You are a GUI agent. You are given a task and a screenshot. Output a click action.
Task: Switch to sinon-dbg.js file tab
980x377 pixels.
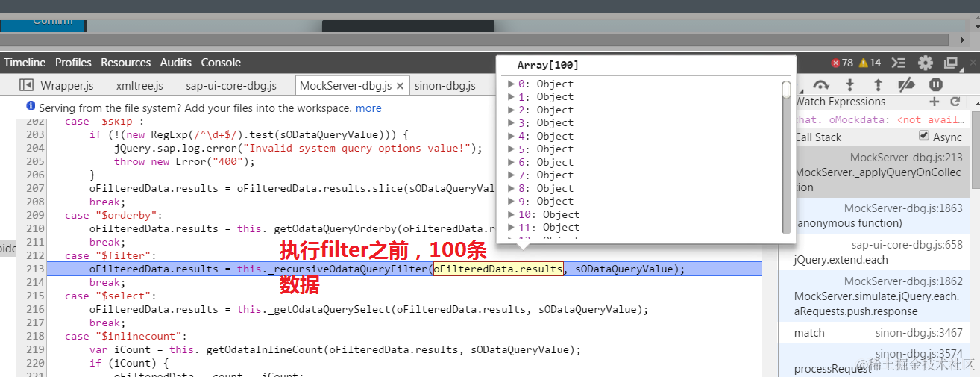445,86
